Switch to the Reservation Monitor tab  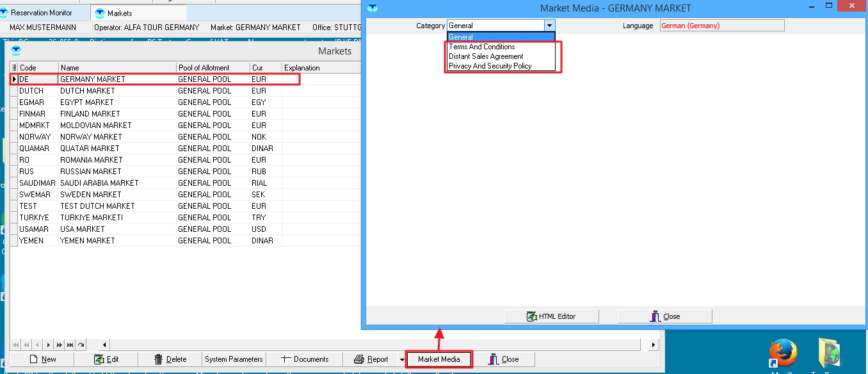click(x=42, y=13)
